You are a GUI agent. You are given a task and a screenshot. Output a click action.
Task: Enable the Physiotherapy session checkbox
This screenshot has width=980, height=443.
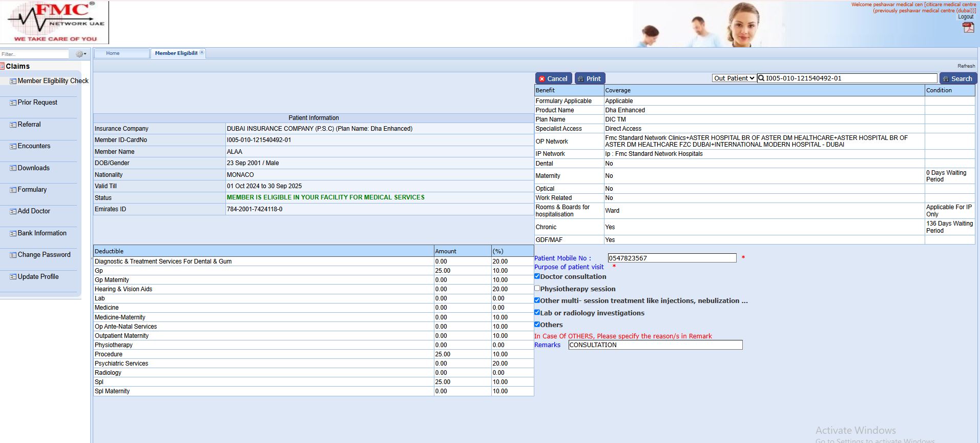(537, 289)
